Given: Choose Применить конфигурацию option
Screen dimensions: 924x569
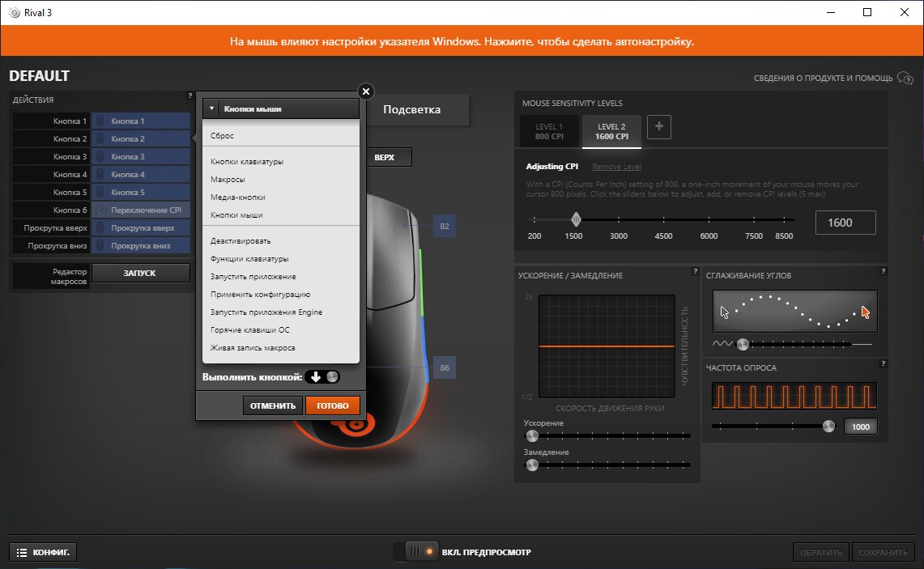Looking at the screenshot, I should tap(261, 295).
